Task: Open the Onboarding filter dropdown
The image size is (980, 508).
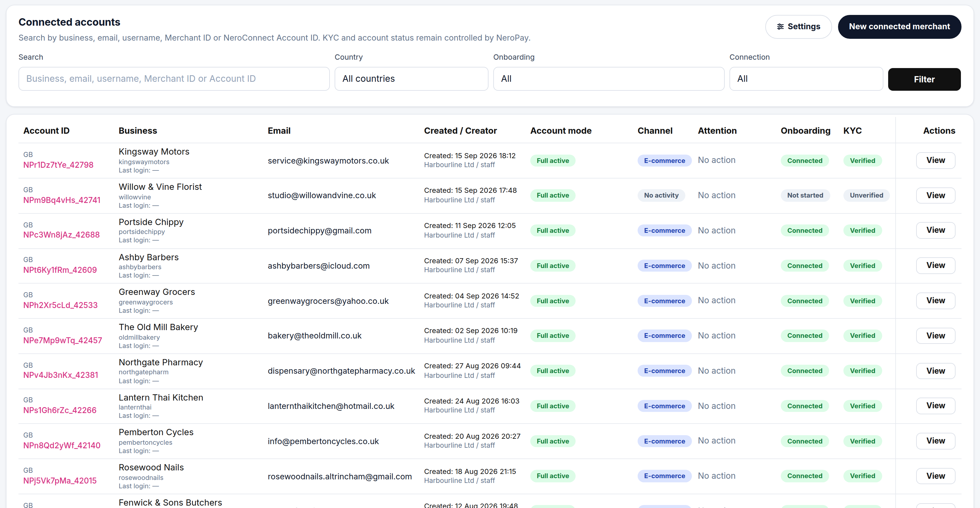Action: (609, 79)
